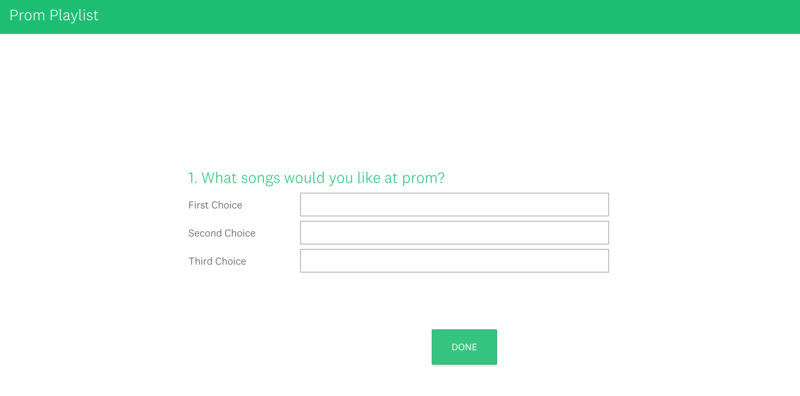Screen dimensions: 800x396
Task: Click the green header bar
Action: pyautogui.click(x=400, y=17)
